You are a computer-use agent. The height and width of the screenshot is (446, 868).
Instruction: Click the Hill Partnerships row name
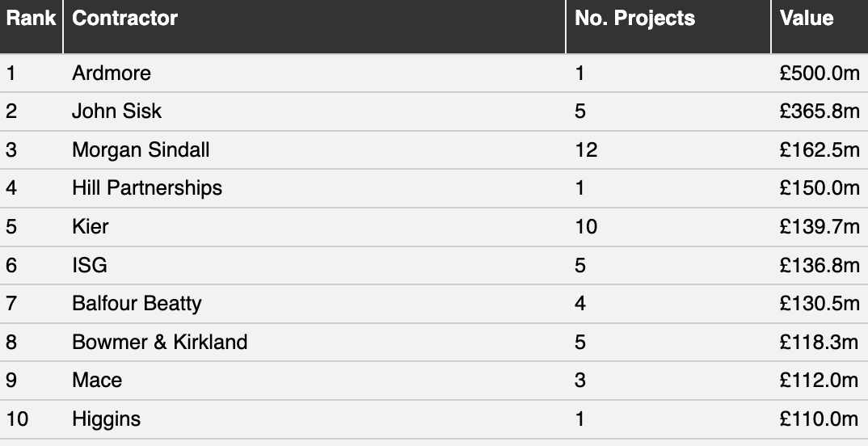click(x=147, y=188)
